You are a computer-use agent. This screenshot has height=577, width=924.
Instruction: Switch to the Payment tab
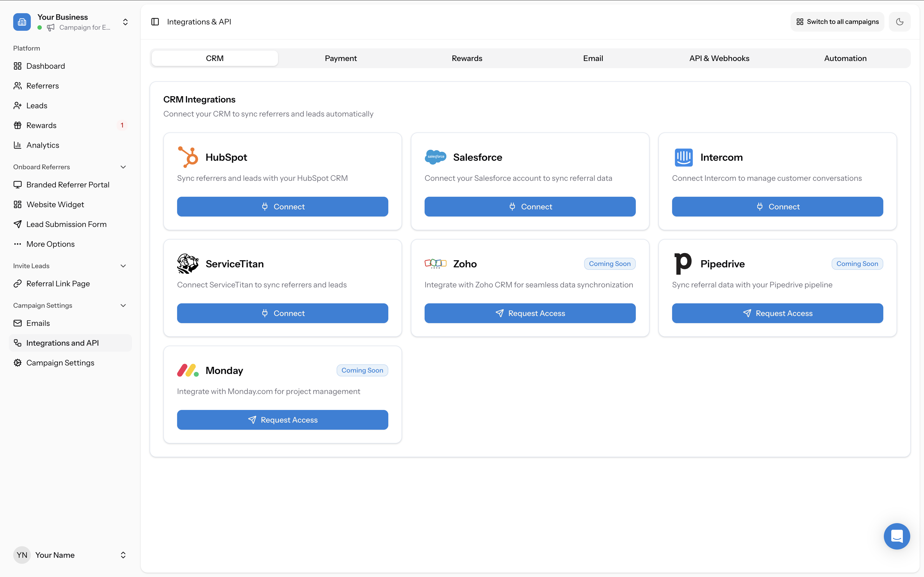click(340, 58)
